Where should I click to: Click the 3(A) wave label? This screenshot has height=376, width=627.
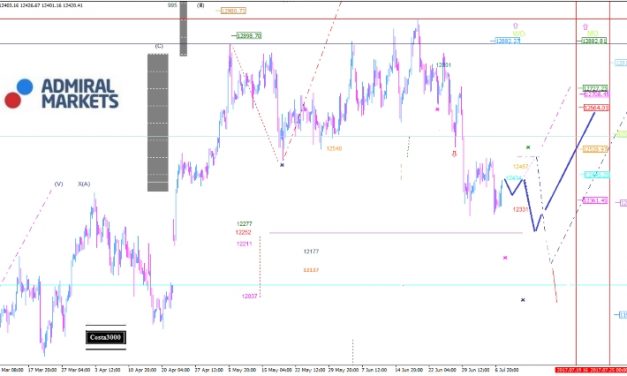point(84,184)
